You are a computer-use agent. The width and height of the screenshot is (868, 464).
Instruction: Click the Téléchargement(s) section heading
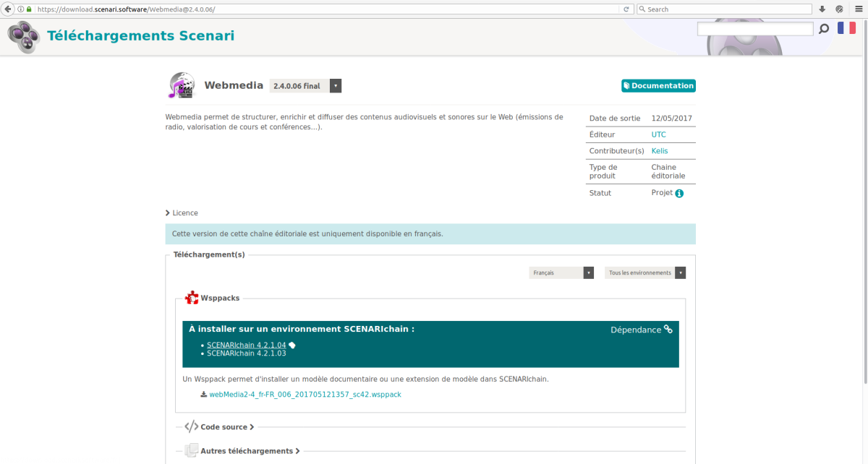tap(209, 254)
